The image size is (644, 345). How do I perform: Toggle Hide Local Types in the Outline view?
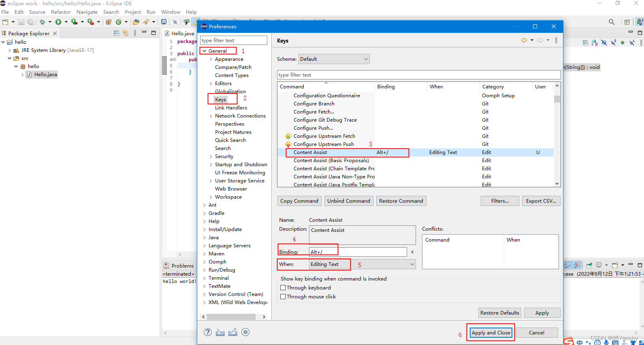pyautogui.click(x=632, y=43)
